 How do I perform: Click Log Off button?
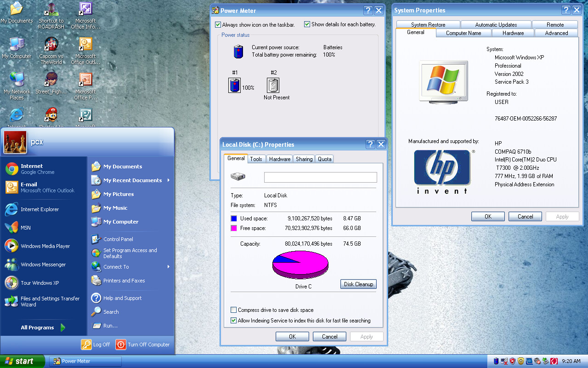(96, 344)
